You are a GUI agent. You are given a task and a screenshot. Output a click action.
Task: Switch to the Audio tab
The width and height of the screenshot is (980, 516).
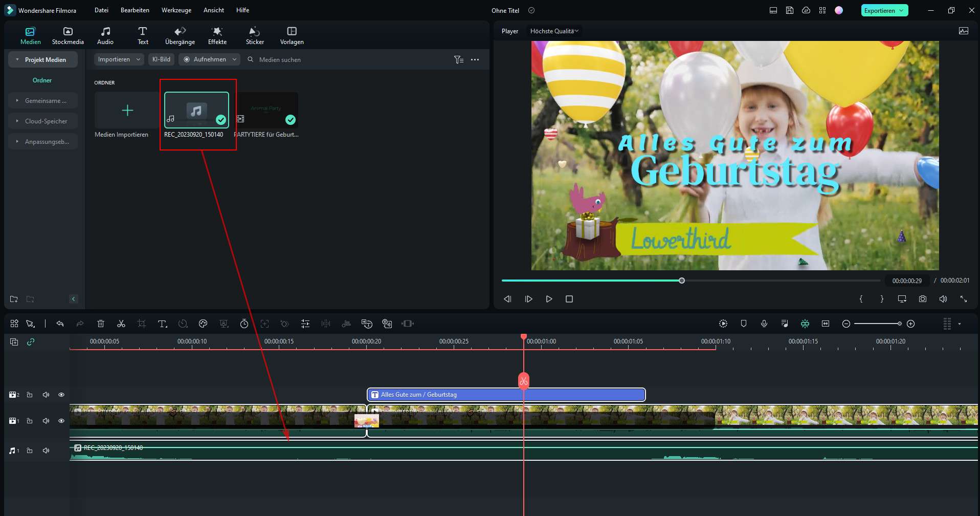click(105, 36)
